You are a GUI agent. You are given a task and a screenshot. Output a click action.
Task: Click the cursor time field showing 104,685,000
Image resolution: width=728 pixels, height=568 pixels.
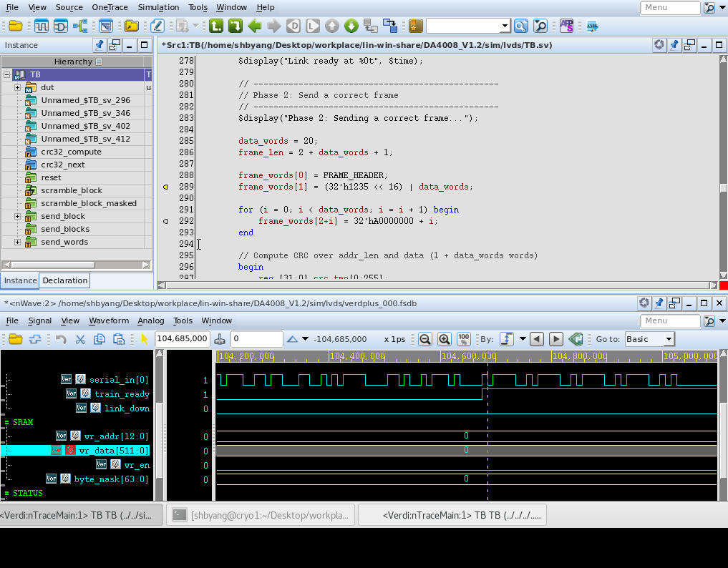(x=182, y=339)
